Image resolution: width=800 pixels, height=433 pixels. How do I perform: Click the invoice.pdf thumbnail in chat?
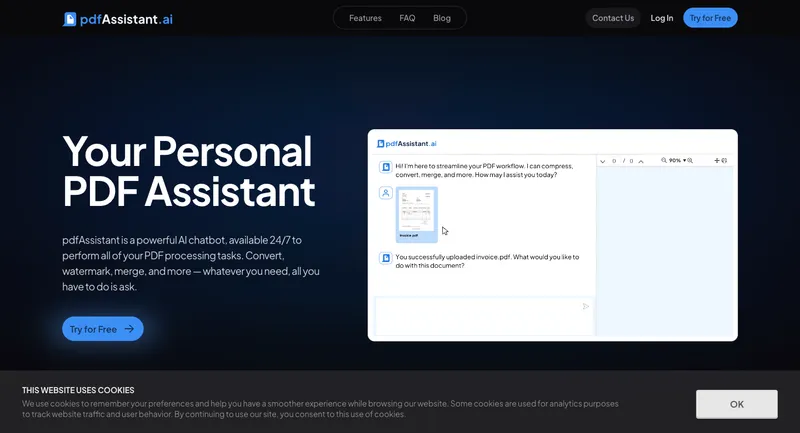pos(417,214)
